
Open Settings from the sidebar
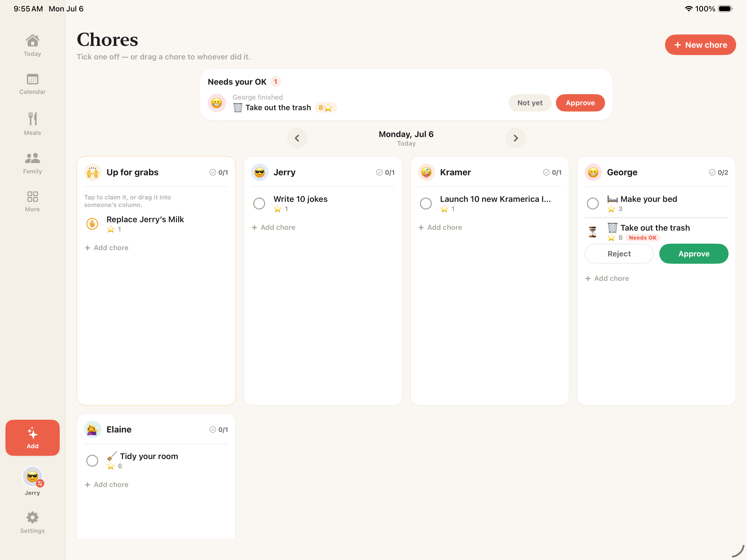(x=32, y=522)
